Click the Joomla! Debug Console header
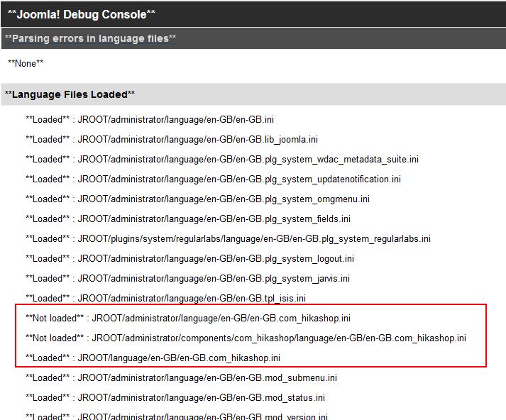This screenshot has height=420, width=506. click(x=253, y=14)
